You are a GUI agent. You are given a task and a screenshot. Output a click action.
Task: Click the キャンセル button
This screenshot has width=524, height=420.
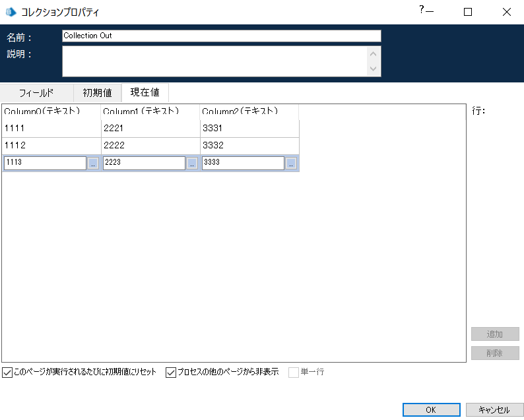tap(494, 409)
